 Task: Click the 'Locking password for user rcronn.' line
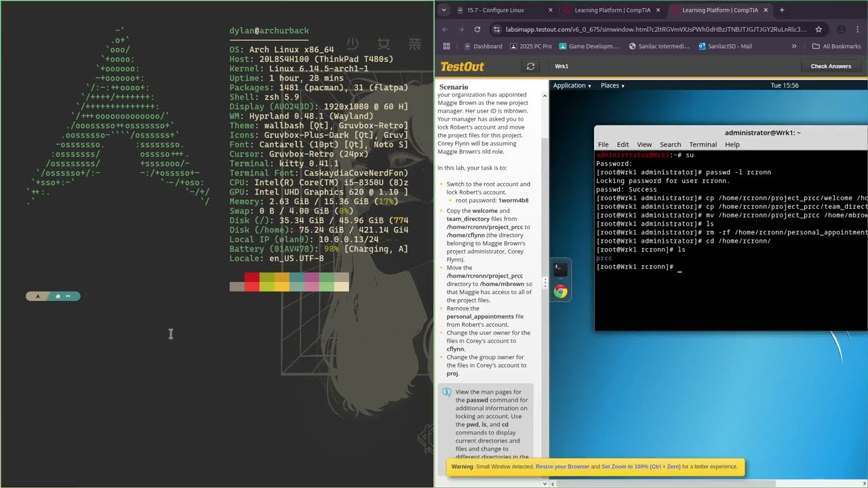pyautogui.click(x=663, y=181)
